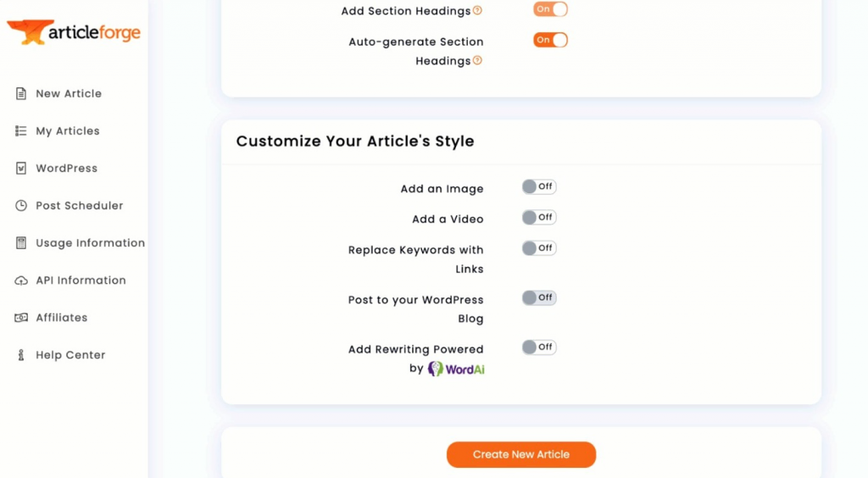
Task: Click the My Articles list icon
Action: [21, 131]
